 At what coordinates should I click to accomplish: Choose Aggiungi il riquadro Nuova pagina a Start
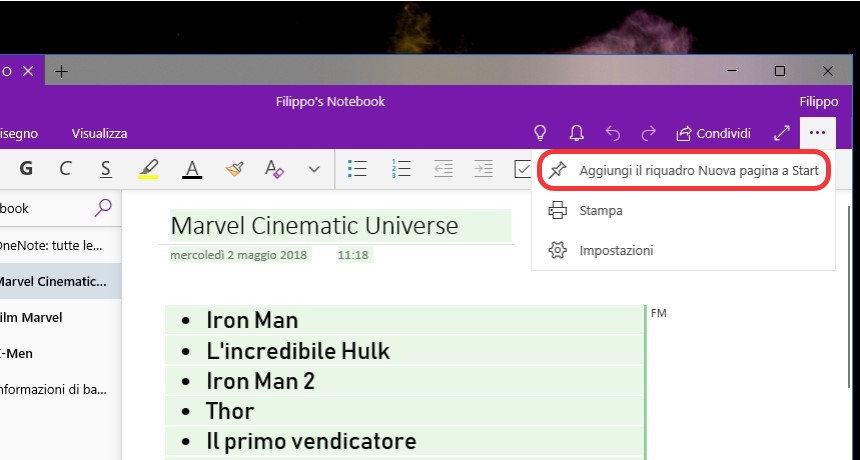point(683,171)
